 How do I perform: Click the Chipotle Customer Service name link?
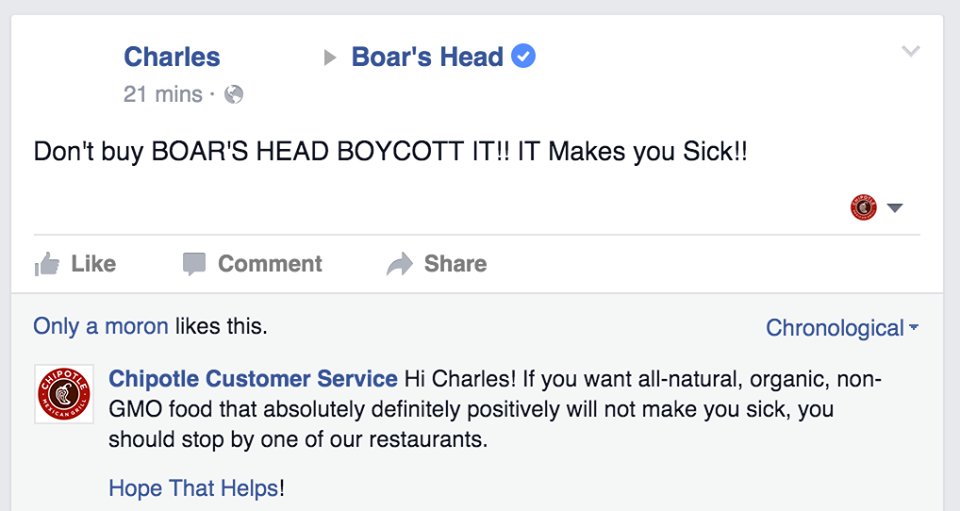point(253,379)
